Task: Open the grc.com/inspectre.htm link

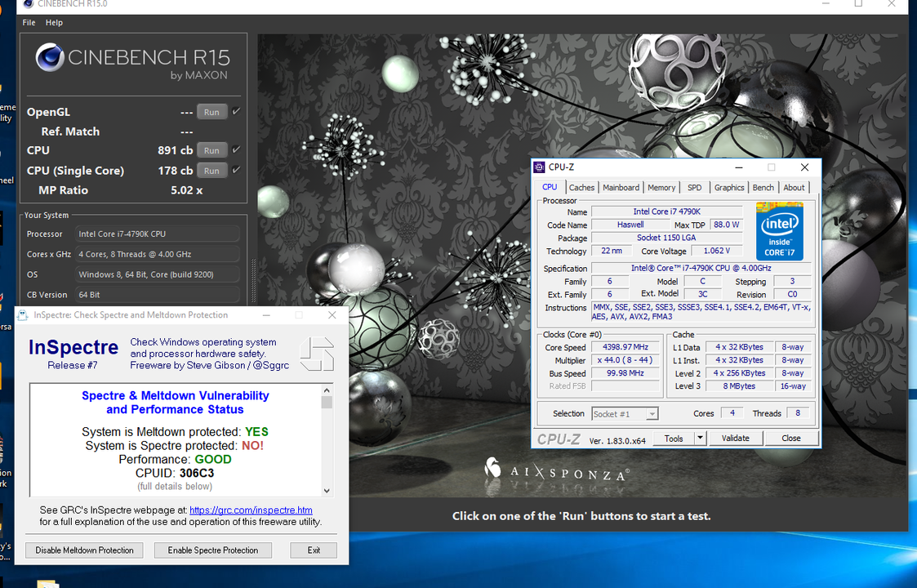Action: click(251, 510)
